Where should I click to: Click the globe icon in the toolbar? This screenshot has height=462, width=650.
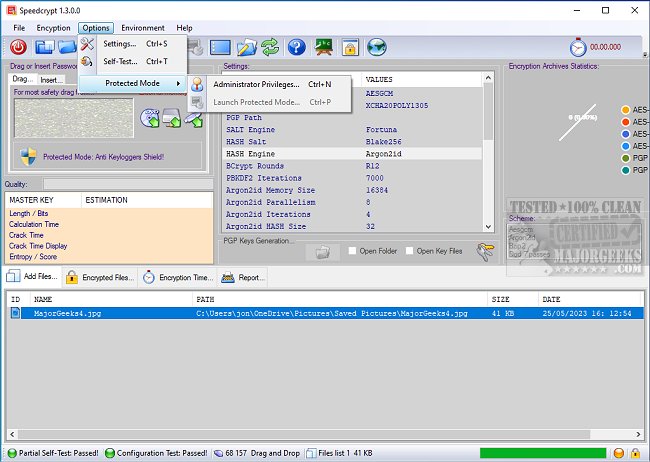[376, 47]
